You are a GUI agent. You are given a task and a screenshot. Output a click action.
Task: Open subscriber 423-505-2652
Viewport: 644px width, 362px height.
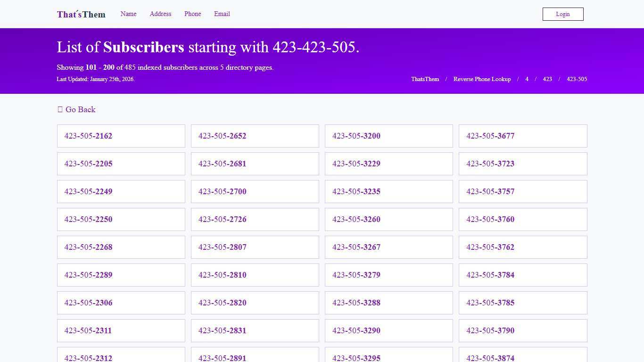[222, 136]
